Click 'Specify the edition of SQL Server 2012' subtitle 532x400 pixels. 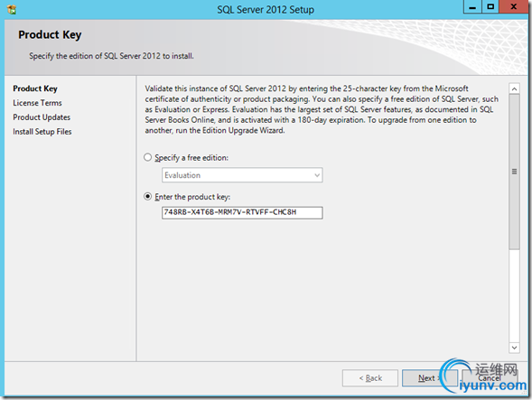click(111, 56)
